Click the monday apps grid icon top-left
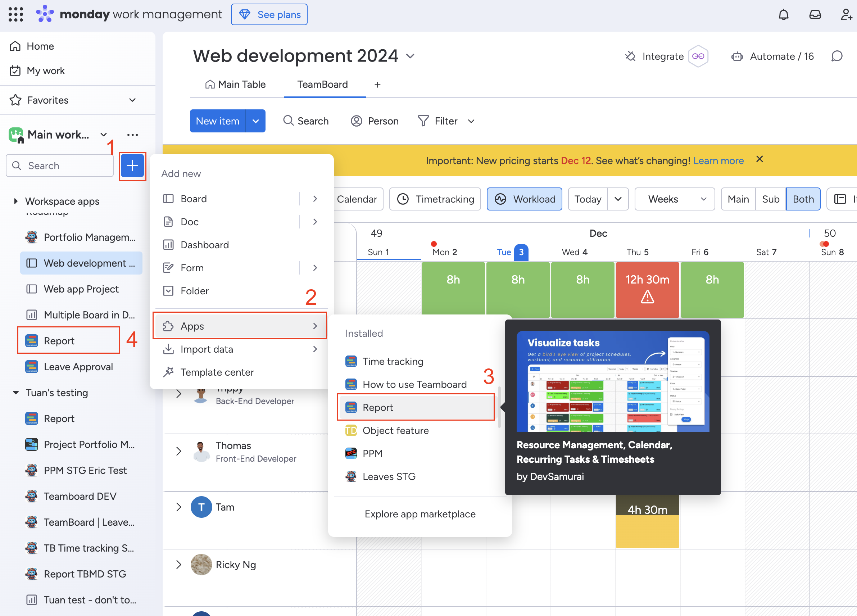This screenshot has width=857, height=616. point(15,14)
